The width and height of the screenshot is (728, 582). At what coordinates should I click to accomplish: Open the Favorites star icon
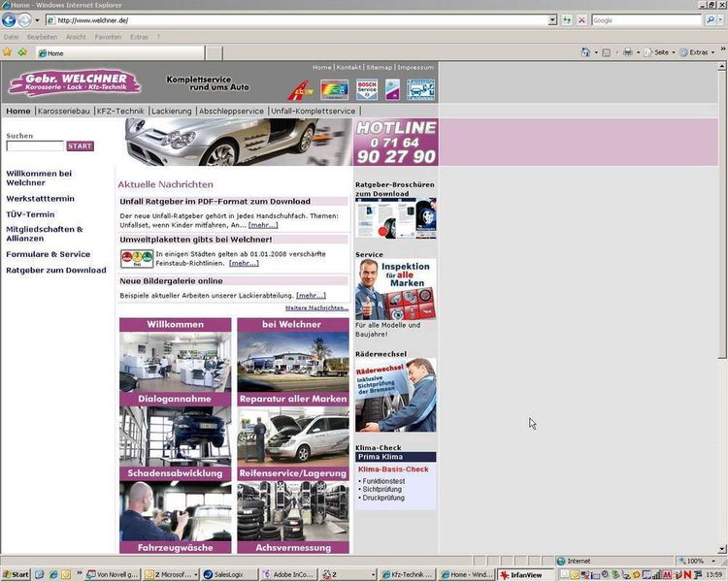(x=8, y=52)
